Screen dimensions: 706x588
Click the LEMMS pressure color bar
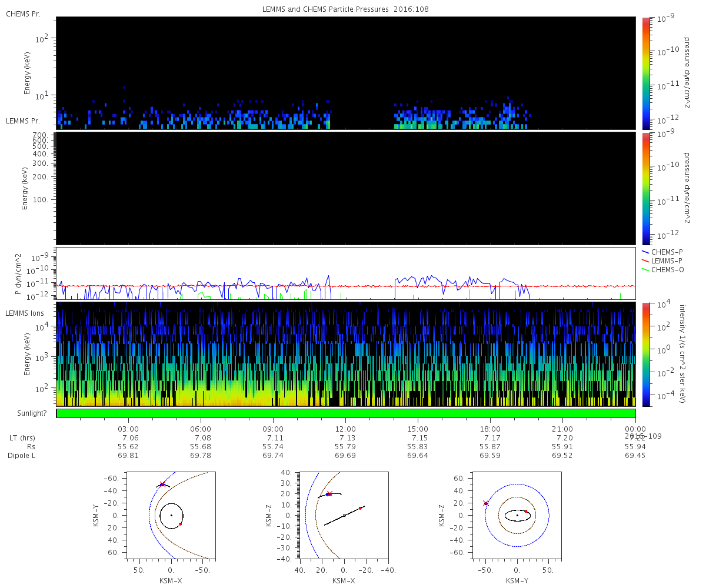point(645,188)
